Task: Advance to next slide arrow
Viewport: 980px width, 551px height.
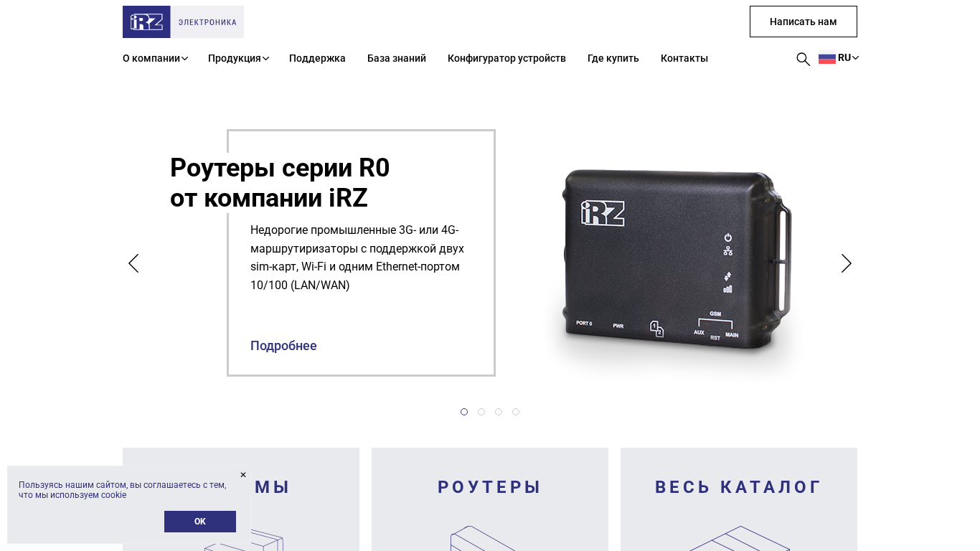Action: 847,263
